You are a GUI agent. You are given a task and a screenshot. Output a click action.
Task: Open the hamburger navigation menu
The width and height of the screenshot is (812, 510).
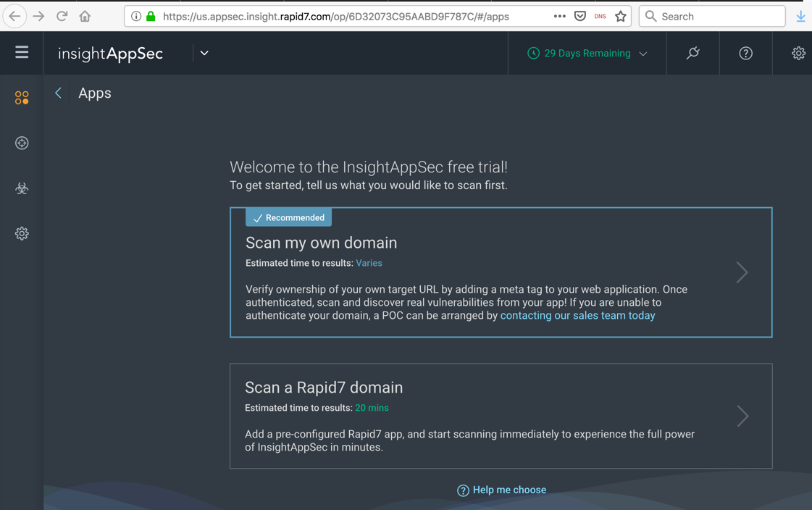tap(22, 52)
